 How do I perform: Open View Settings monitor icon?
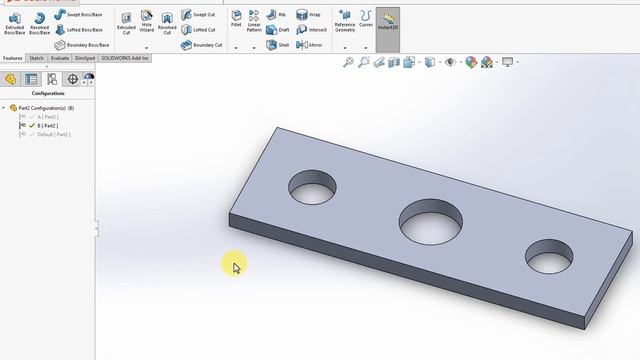point(507,62)
